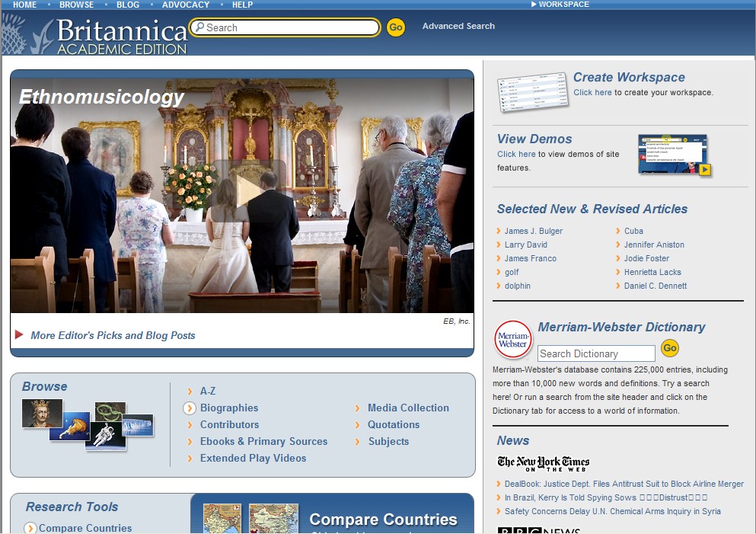This screenshot has width=756, height=534.
Task: Open the ADVOCACY menu item
Action: click(186, 5)
